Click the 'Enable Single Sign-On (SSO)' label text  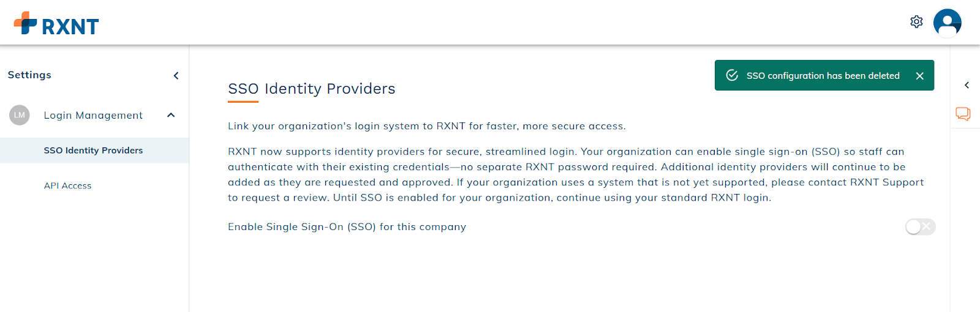pos(347,227)
